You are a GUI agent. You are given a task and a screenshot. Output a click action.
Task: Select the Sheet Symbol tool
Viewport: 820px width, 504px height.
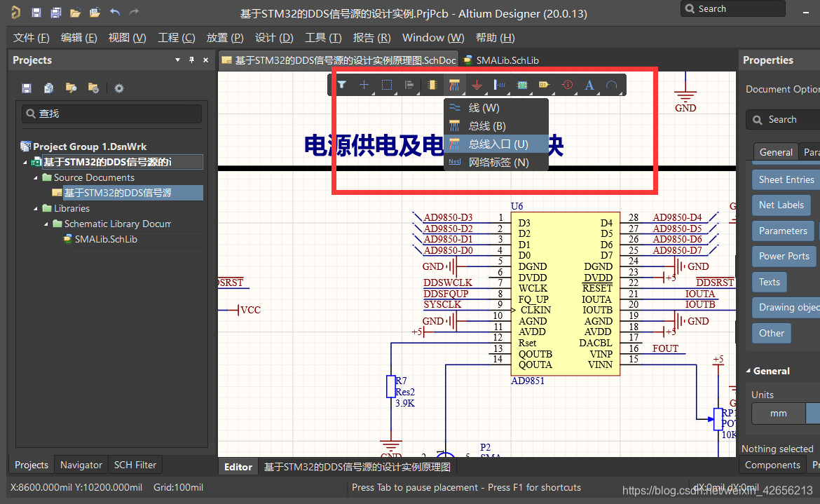click(x=522, y=85)
